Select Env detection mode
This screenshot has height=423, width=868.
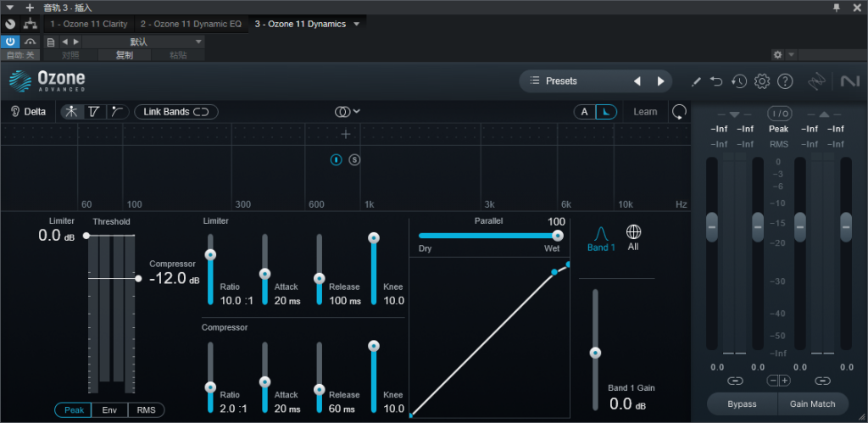pos(109,410)
